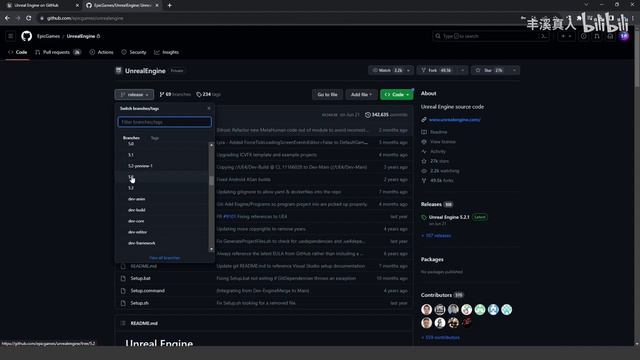Select the Branches tab in popup
Screen dimensions: 640x360
(131, 138)
